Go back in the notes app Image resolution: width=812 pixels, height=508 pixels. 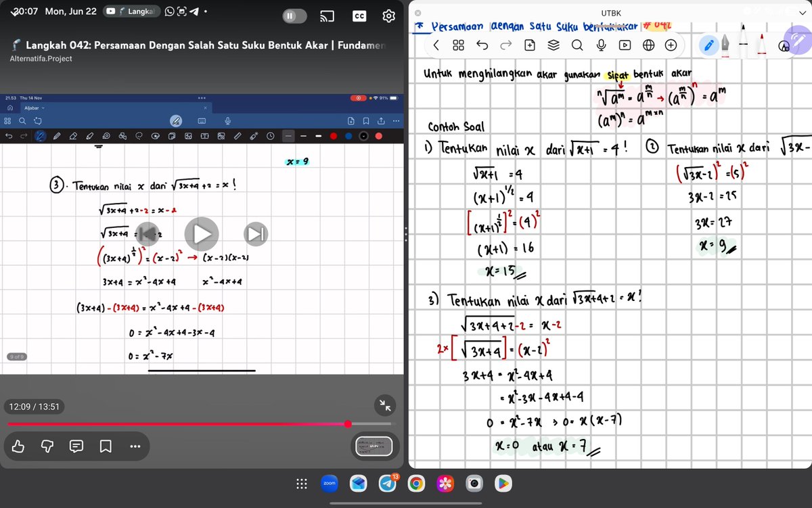[436, 45]
